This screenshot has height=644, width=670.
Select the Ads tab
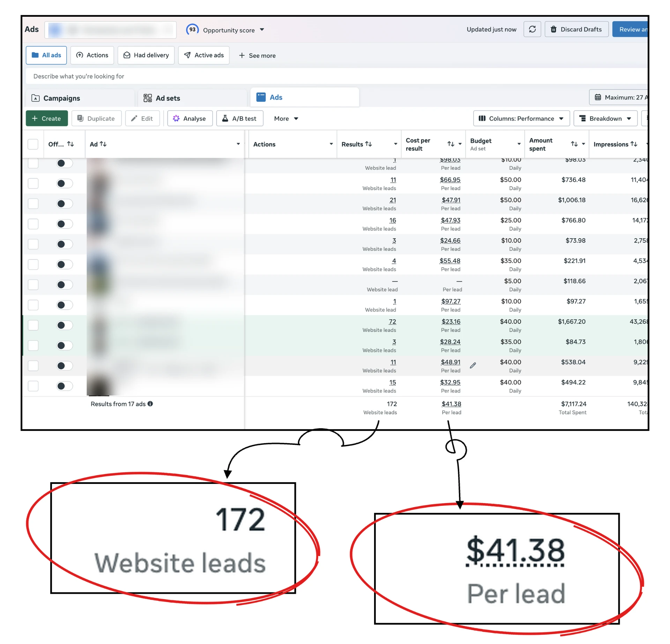click(305, 97)
